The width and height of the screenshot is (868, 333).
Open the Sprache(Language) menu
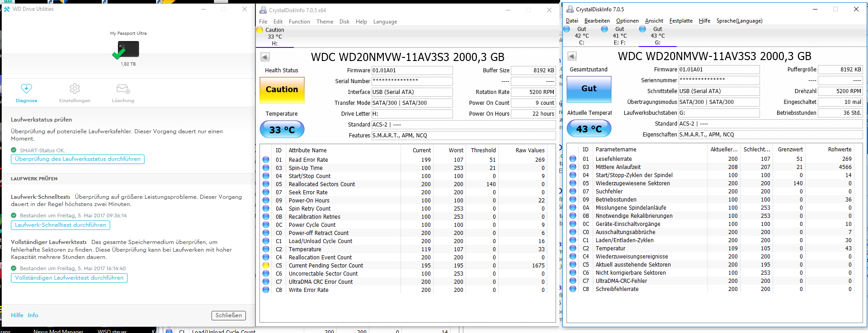tap(739, 21)
